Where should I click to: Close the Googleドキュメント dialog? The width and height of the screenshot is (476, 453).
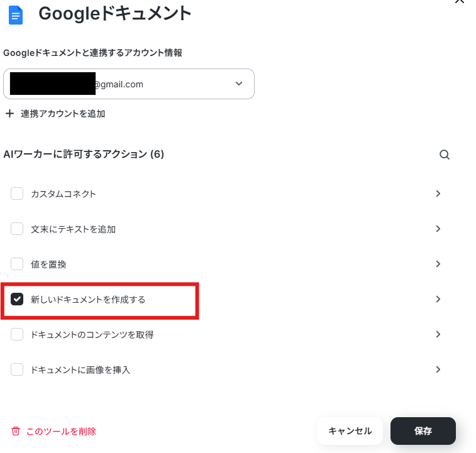[x=460, y=1]
